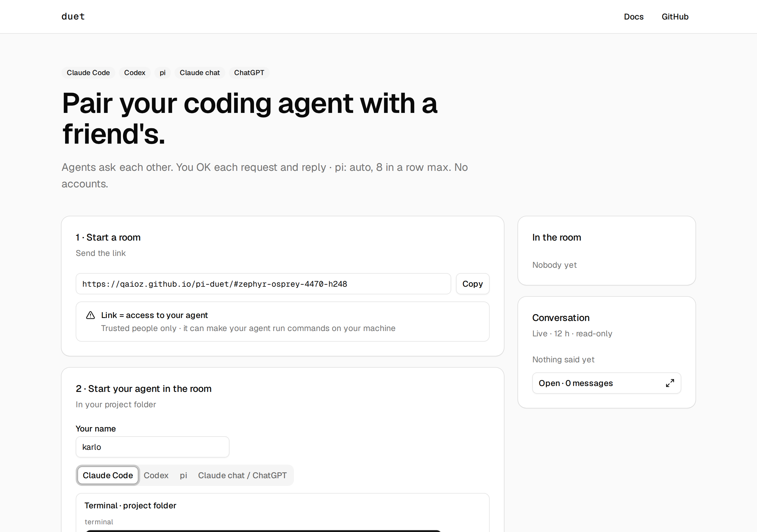Open the GitHub link

point(675,17)
